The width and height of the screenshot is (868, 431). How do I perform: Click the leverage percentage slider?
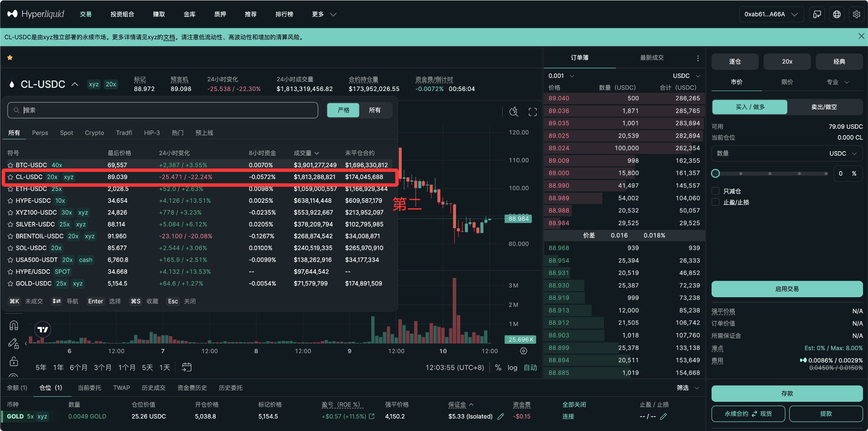[x=769, y=173]
